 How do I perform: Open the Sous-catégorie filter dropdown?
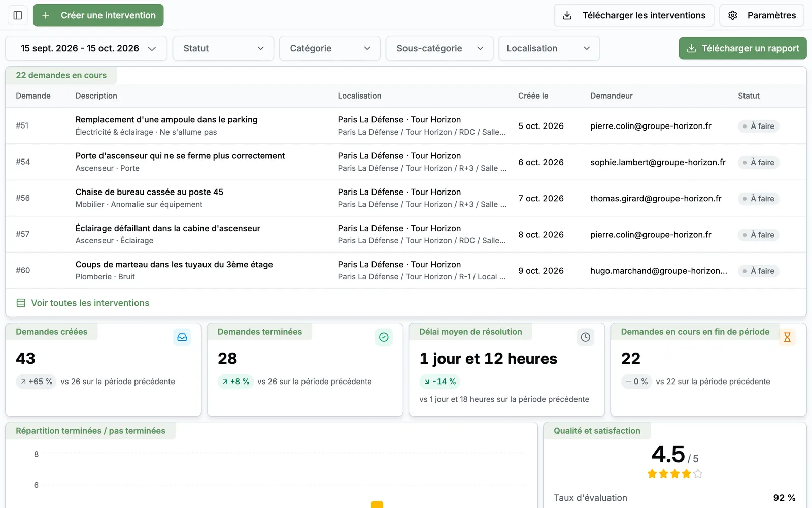[439, 48]
